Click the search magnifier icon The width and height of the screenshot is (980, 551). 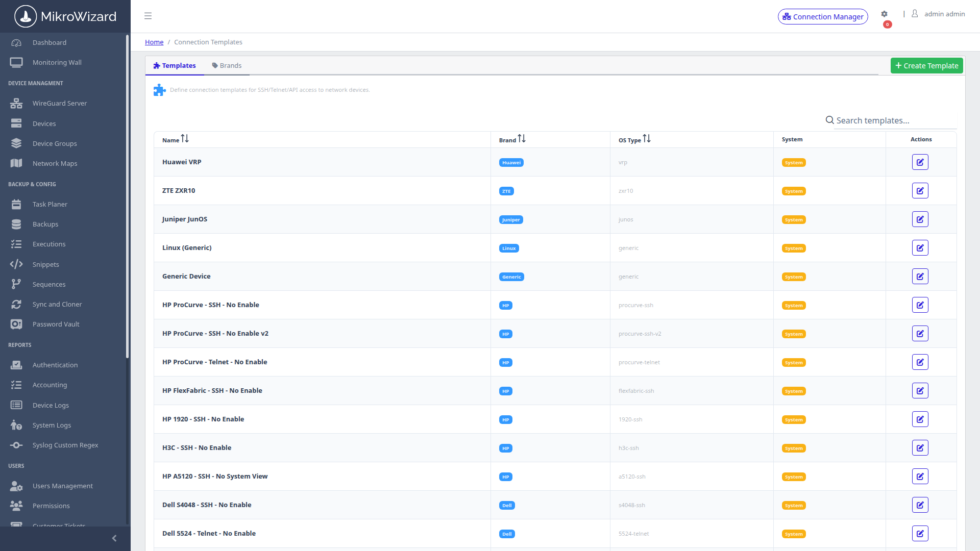point(830,120)
